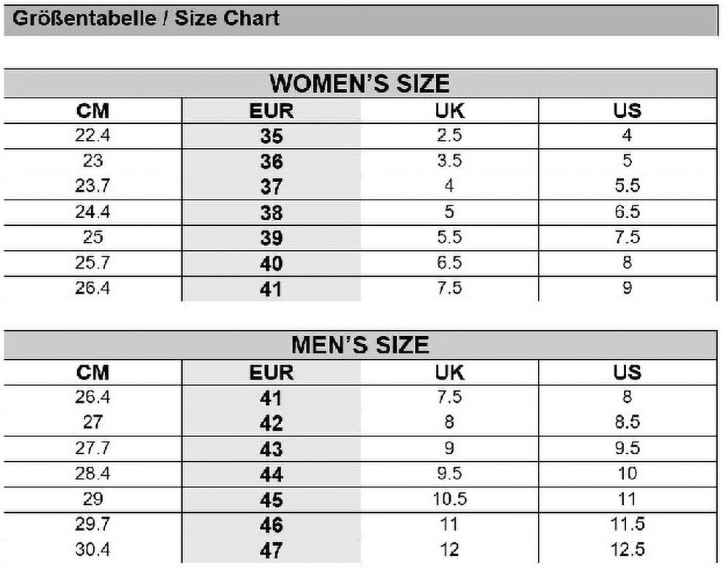The image size is (728, 569).
Task: Click the WOMEN'S SIZE table heading
Action: click(360, 83)
